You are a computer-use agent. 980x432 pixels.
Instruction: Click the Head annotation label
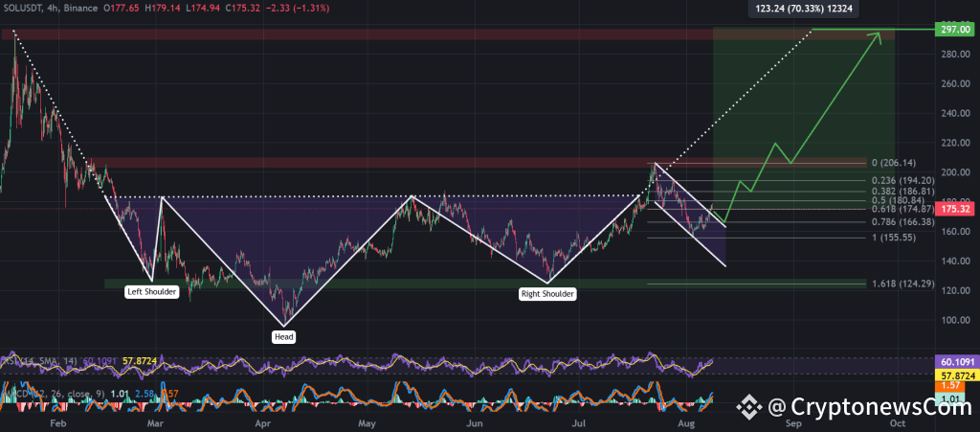click(x=283, y=337)
